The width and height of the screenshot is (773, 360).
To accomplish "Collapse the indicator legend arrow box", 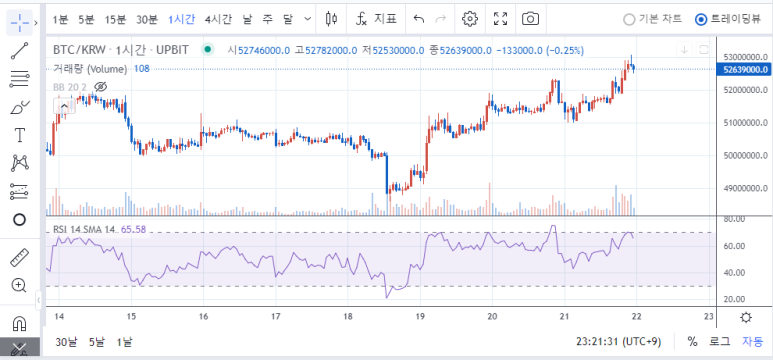I will [64, 106].
